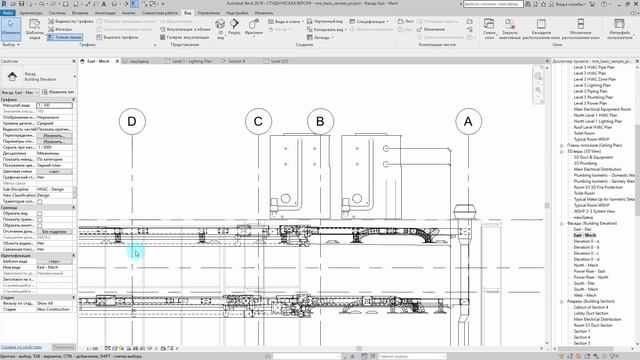Click the Шаблон вида <Нет> button
Image resolution: width=640 pixels, height=360 pixels.
[55, 261]
